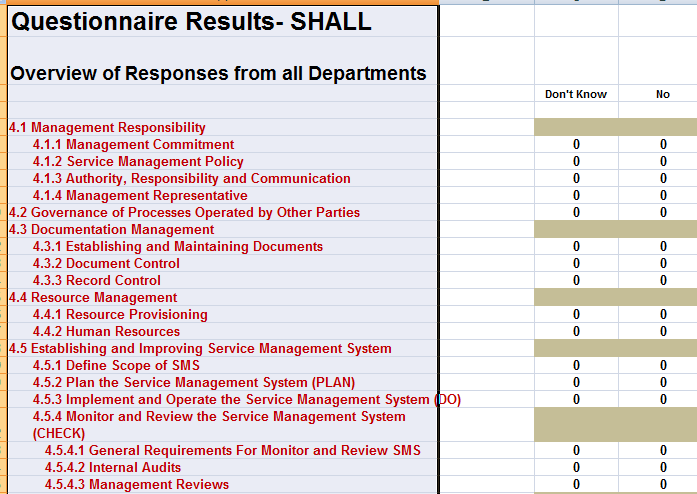This screenshot has height=494, width=697.
Task: Click Don't Know value for 4.1.1 Management Commitment
Action: coord(576,144)
